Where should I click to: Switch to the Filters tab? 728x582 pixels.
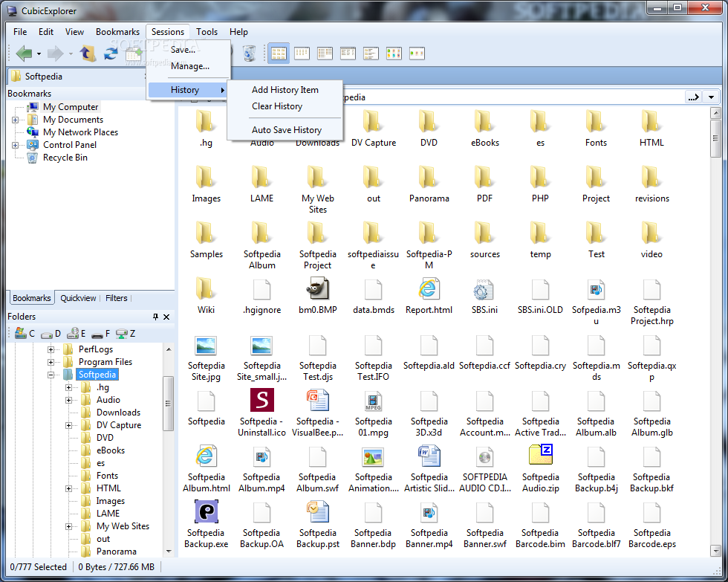coord(116,298)
